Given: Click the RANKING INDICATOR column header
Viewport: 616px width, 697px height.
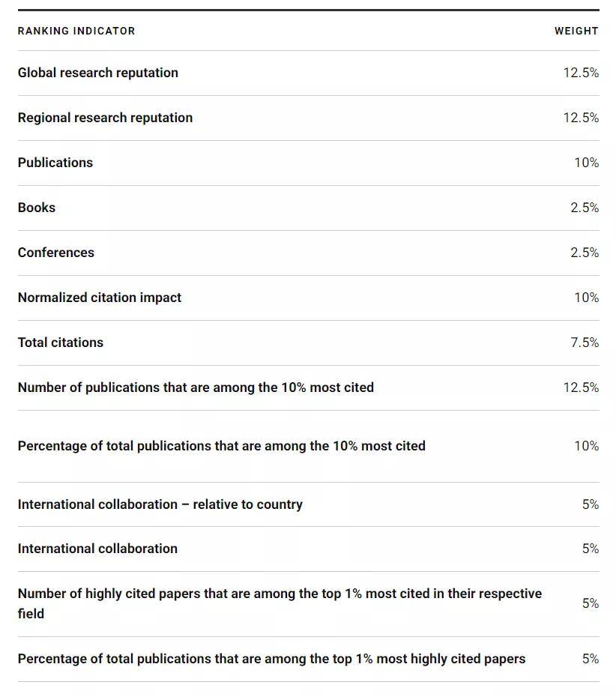Looking at the screenshot, I should 76,31.
